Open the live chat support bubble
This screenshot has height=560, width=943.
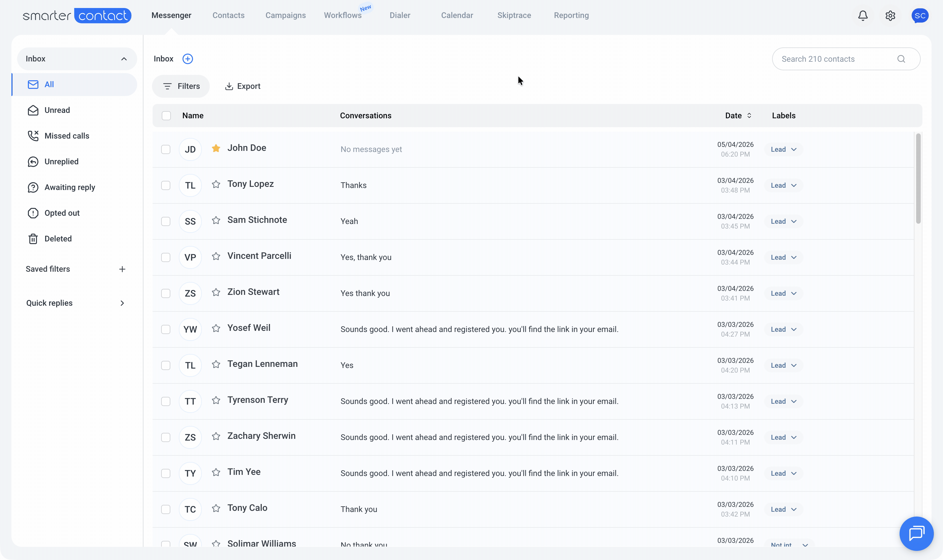(916, 534)
